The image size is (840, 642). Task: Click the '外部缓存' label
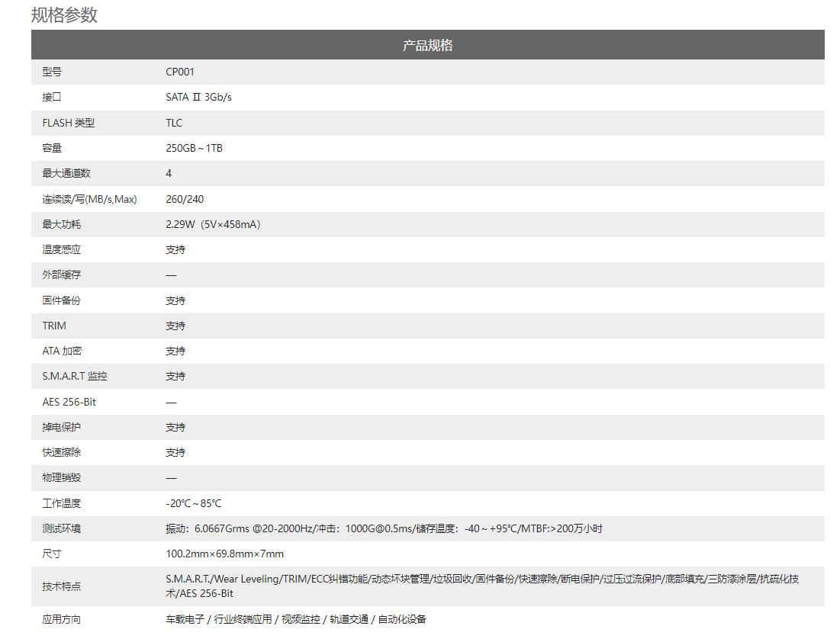tap(62, 274)
